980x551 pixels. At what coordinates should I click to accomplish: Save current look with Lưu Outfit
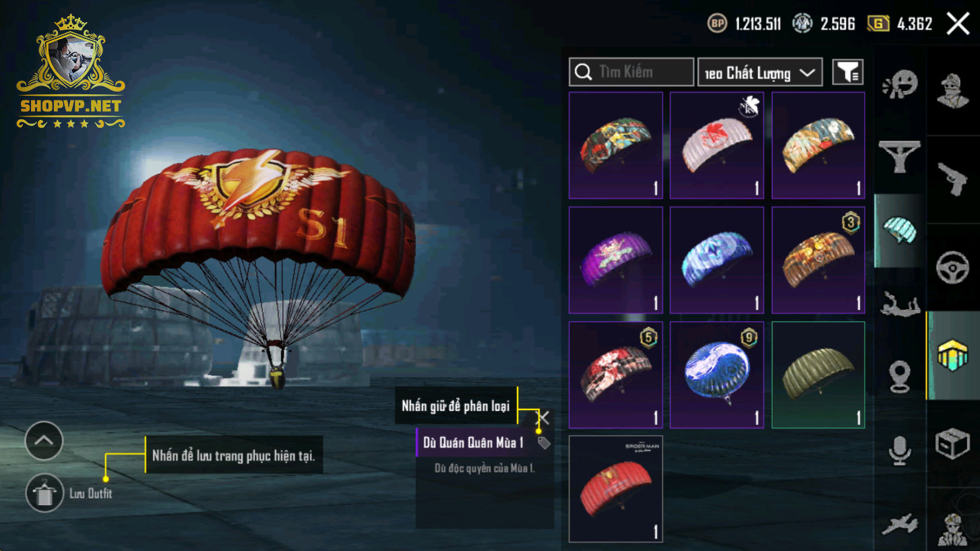(x=69, y=494)
